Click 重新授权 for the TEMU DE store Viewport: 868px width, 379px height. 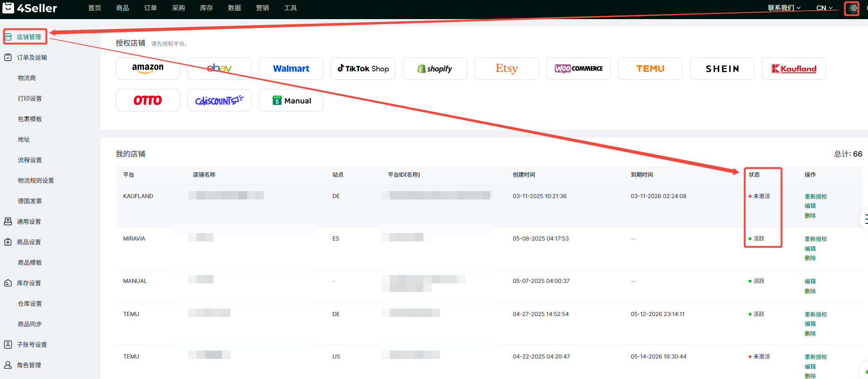tap(816, 315)
